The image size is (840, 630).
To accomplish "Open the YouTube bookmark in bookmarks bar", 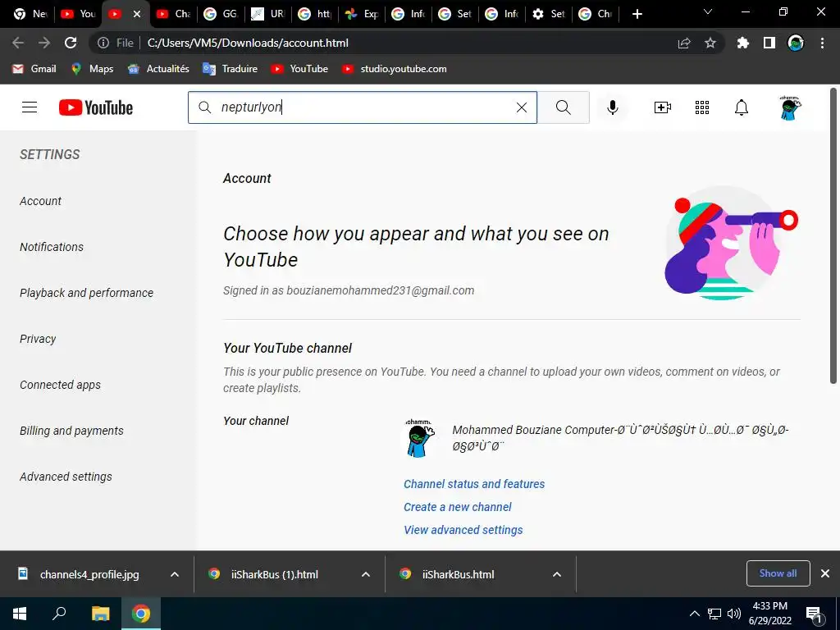I will [x=299, y=69].
